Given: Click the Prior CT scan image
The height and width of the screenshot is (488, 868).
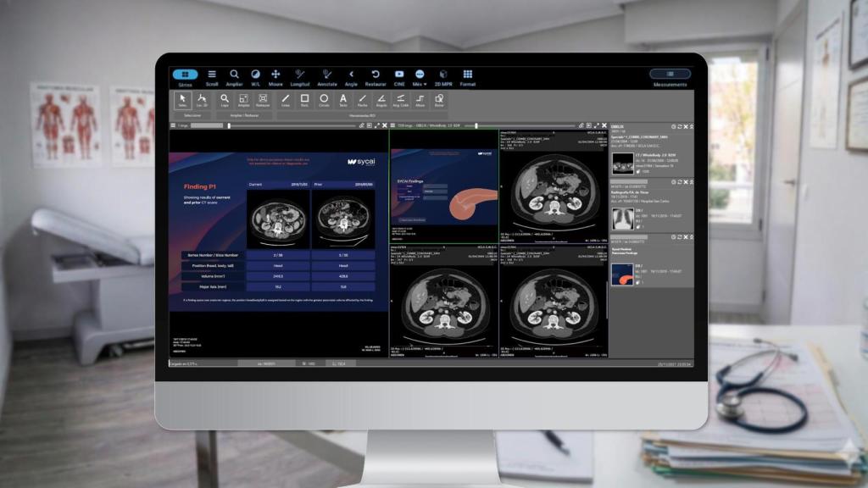Looking at the screenshot, I should (x=343, y=219).
